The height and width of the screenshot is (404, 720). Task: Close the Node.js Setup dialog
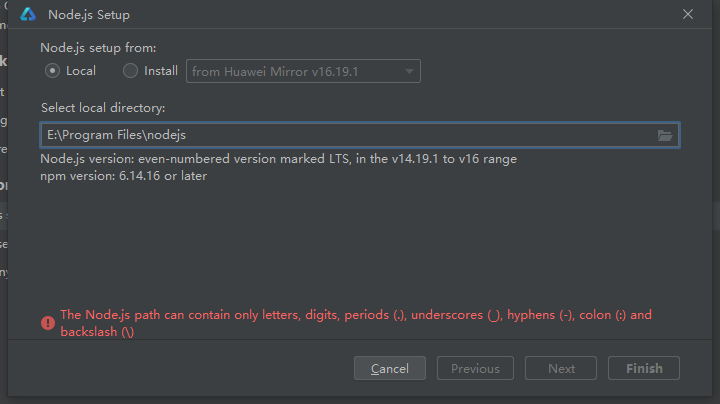(688, 14)
